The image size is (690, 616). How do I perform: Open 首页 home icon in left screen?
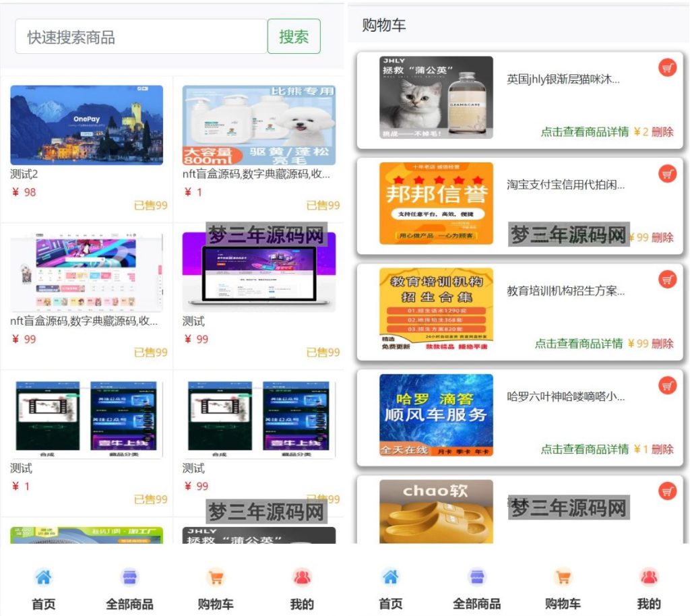click(x=44, y=577)
